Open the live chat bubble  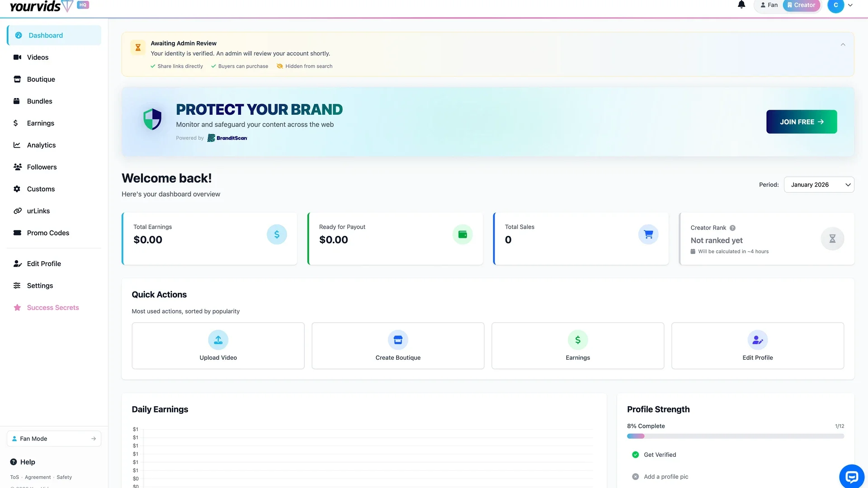(852, 476)
